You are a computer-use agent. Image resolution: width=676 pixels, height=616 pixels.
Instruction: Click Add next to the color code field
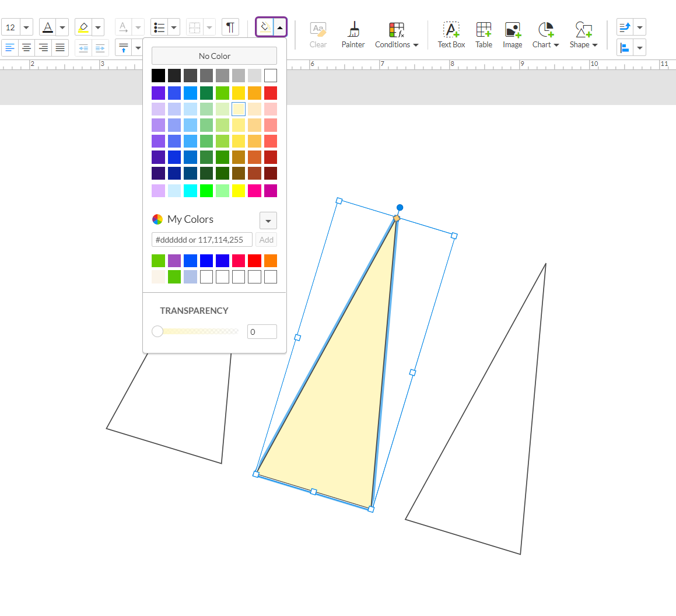click(x=266, y=240)
